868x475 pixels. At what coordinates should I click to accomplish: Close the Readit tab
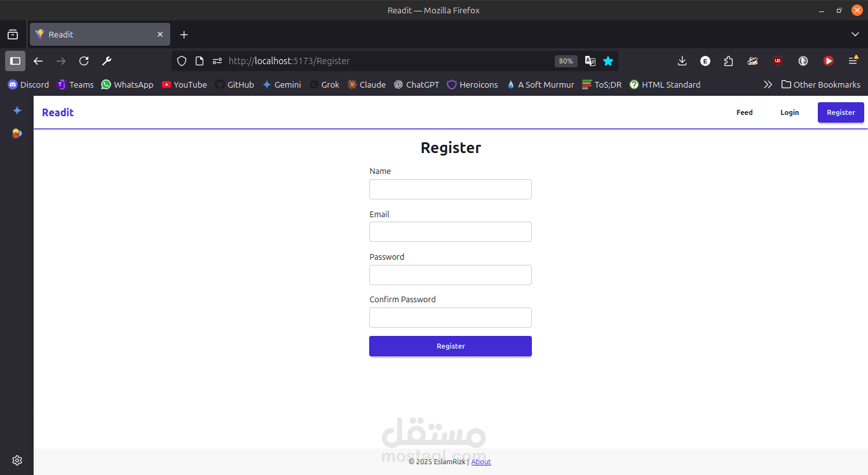pos(160,34)
